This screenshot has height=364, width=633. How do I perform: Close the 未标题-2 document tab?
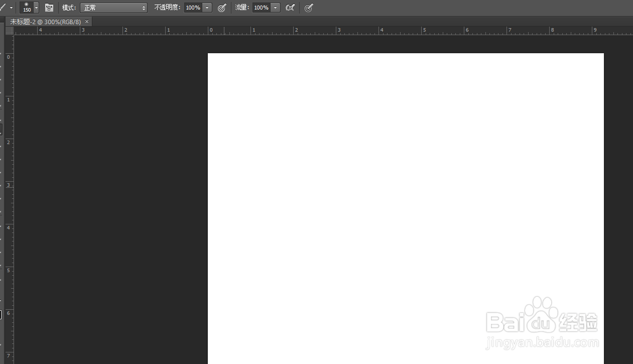[x=87, y=22]
